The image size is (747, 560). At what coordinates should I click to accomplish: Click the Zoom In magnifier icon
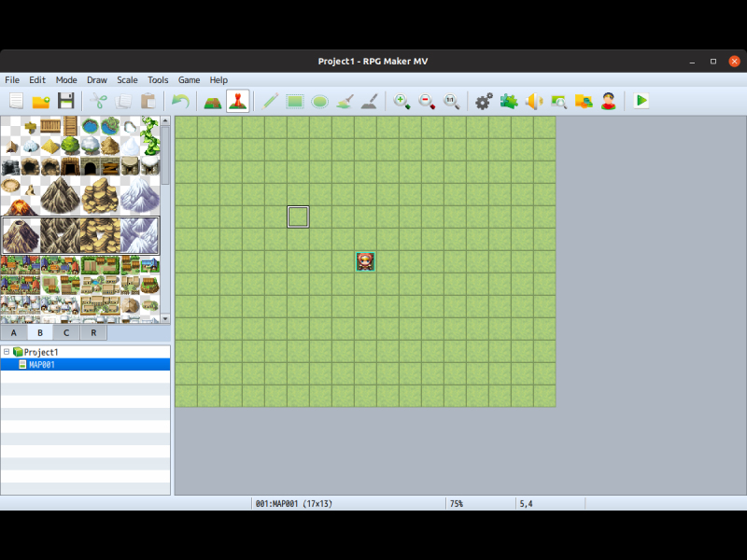point(402,101)
